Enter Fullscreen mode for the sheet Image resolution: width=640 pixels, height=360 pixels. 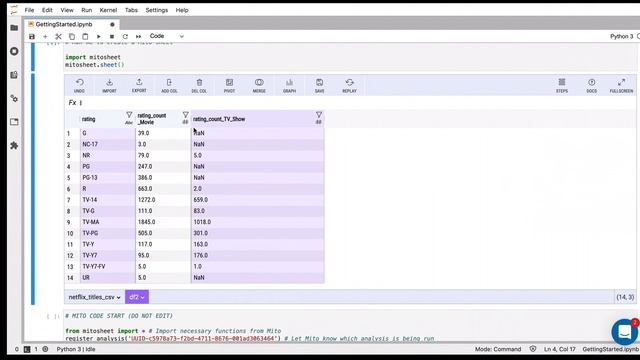622,86
